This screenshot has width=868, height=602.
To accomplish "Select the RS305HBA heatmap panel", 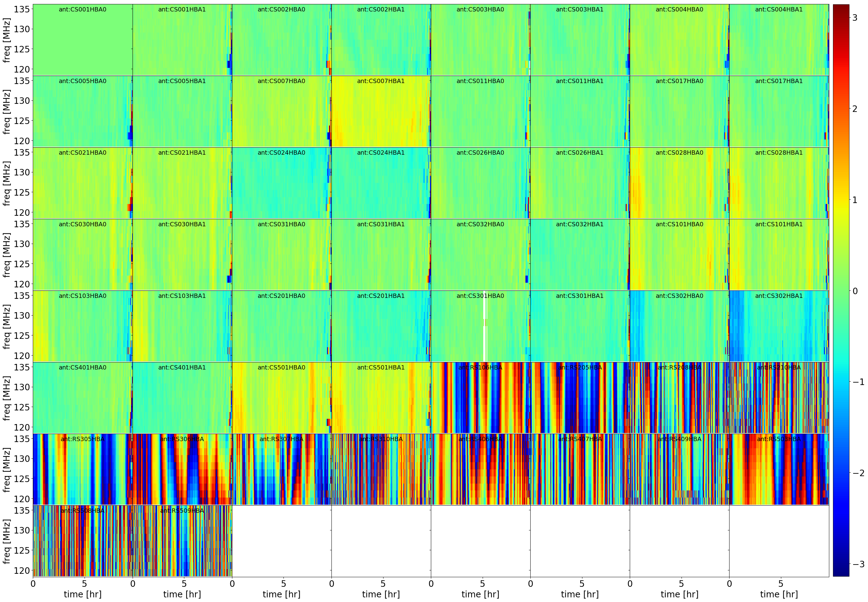I will 82,470.
